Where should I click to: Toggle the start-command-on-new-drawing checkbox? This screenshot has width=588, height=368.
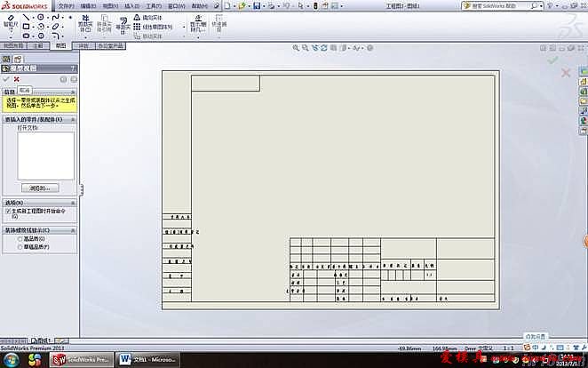tap(8, 212)
